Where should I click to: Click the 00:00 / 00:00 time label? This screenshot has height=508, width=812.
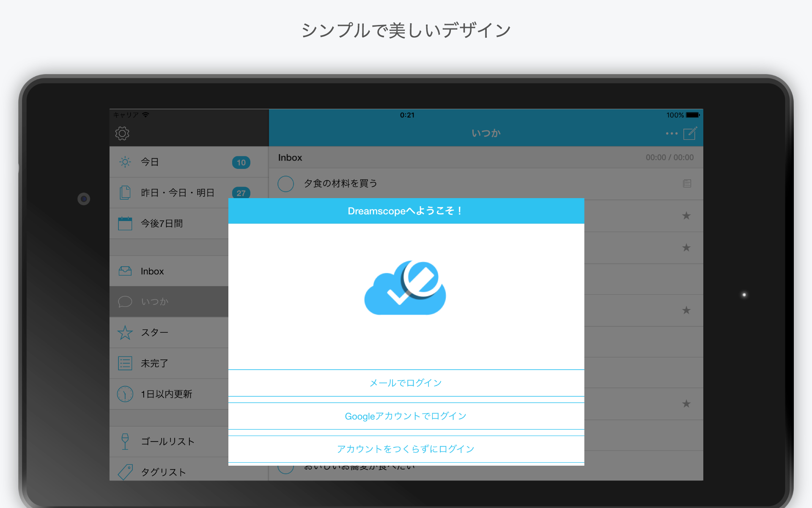coord(669,157)
